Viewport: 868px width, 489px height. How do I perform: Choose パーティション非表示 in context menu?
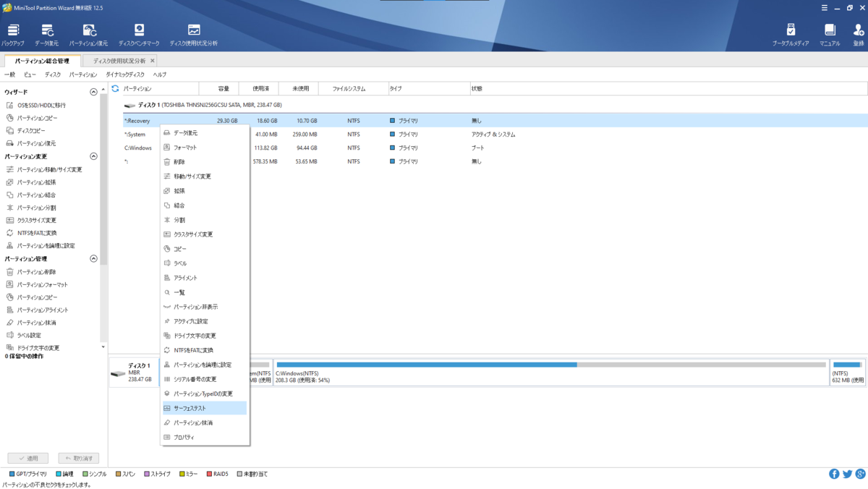205,307
